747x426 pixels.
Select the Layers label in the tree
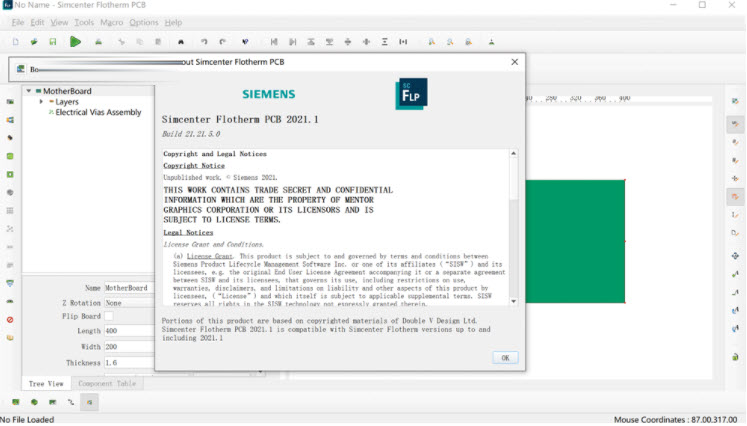point(67,102)
